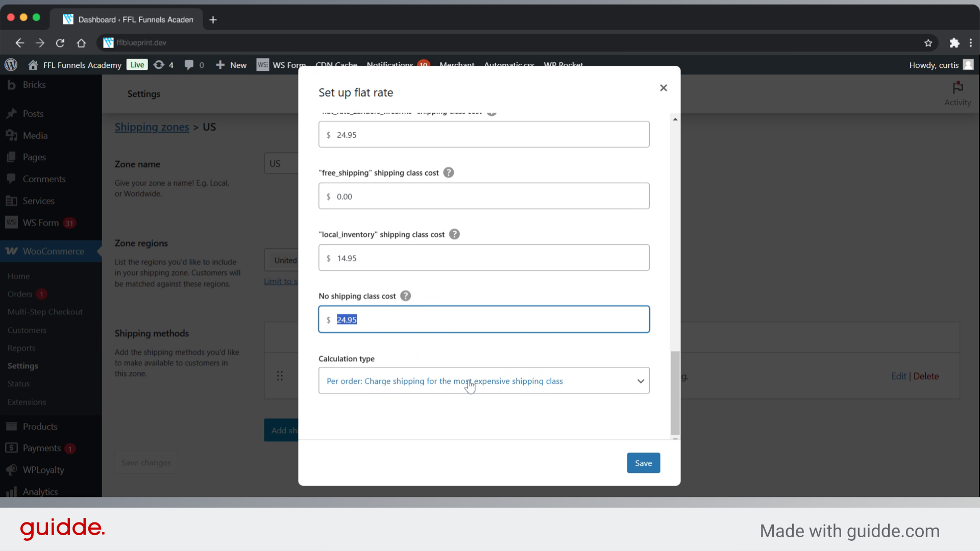Open a new browser tab

point(213,19)
